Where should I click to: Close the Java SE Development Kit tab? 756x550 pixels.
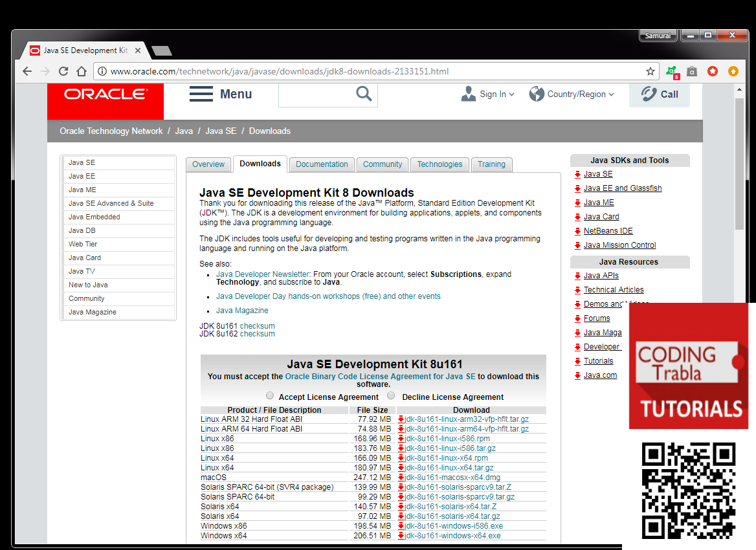(x=138, y=50)
